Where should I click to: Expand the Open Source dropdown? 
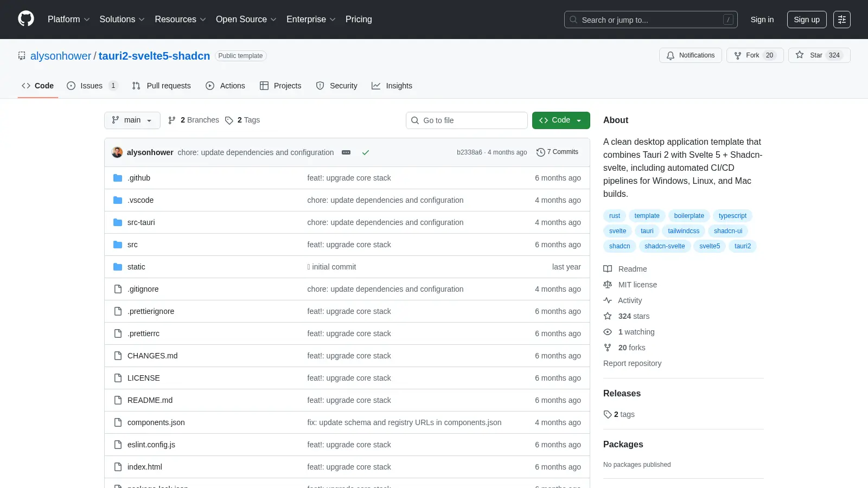[x=246, y=19]
